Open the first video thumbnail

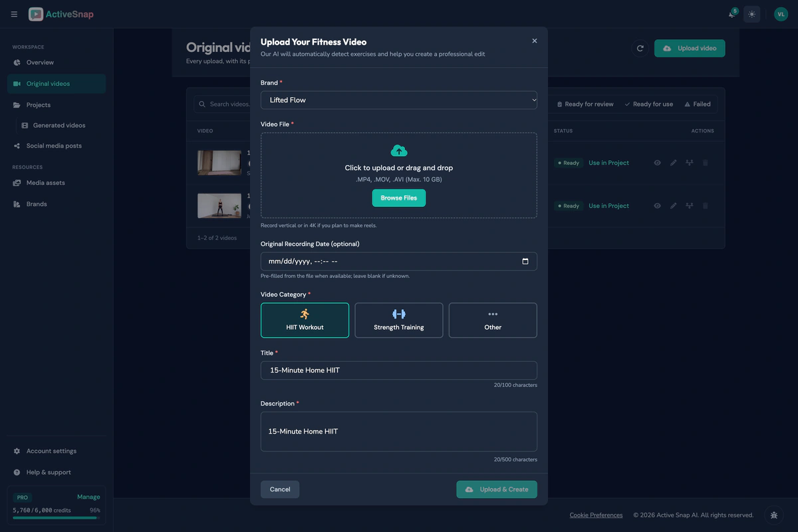click(x=219, y=163)
